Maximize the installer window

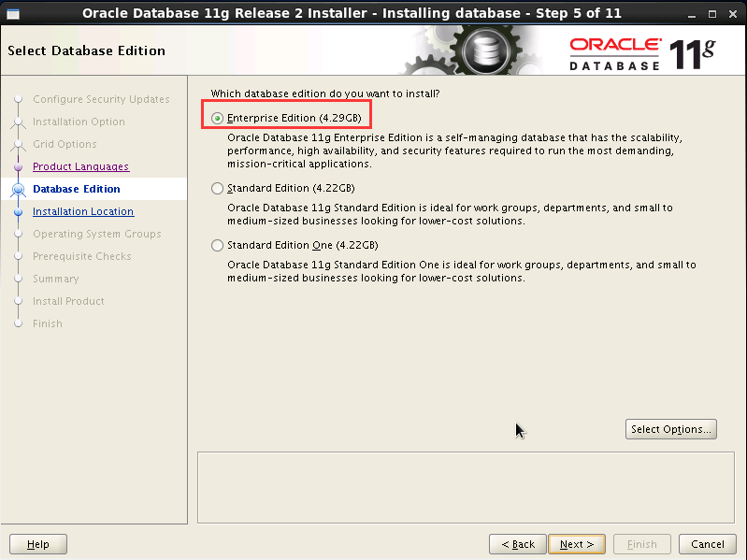[712, 14]
